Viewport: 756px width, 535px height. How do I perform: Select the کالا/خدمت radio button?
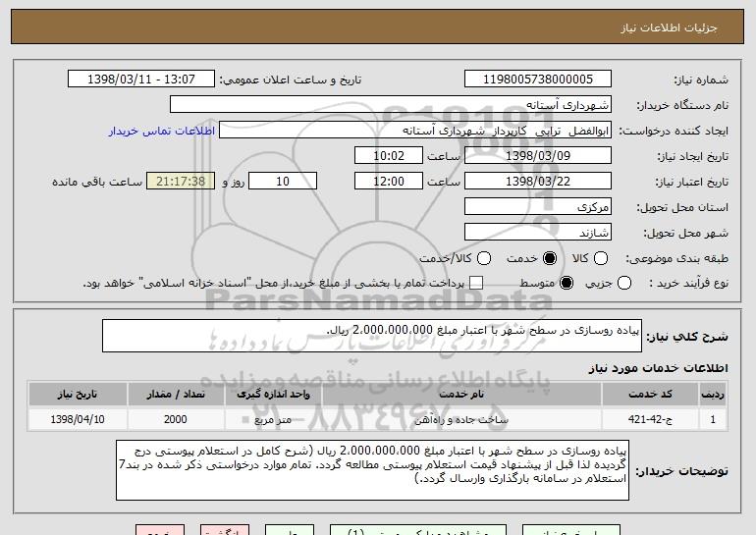click(484, 259)
